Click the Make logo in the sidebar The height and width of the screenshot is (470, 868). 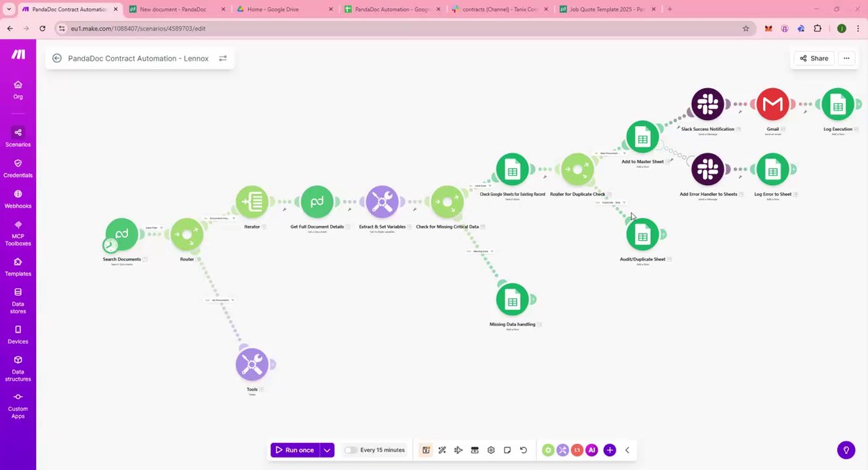pyautogui.click(x=18, y=54)
